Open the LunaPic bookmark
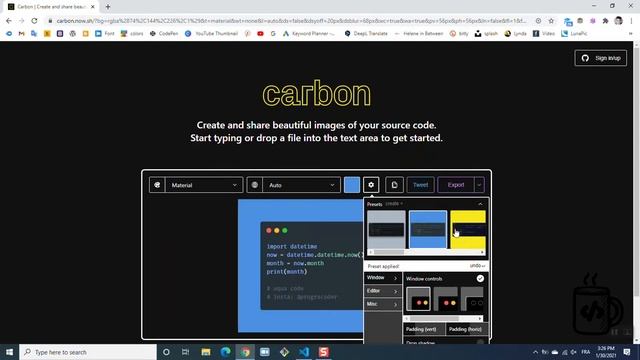640x360 pixels. [x=574, y=33]
